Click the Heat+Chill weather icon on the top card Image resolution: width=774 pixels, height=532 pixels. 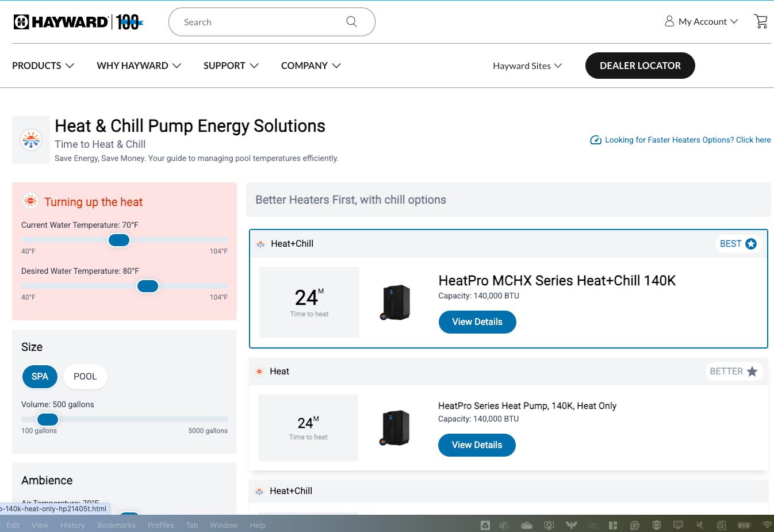(x=260, y=243)
